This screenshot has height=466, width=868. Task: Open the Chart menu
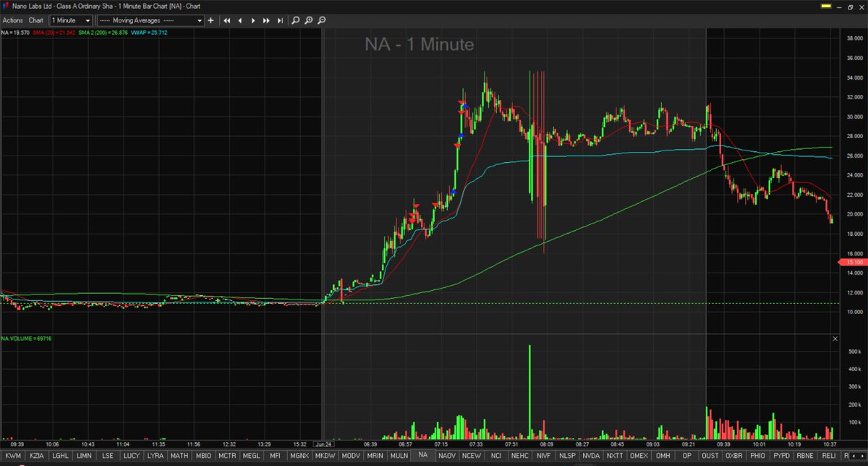(36, 21)
